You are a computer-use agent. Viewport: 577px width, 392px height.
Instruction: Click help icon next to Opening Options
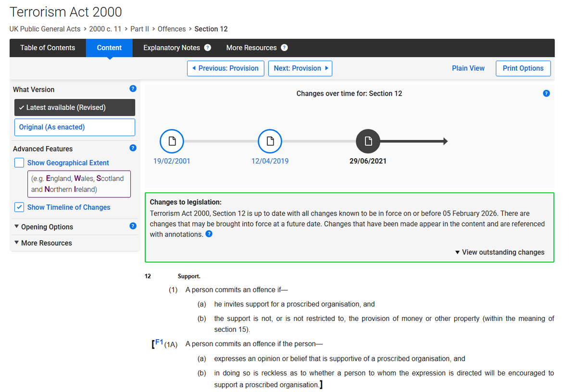pos(133,226)
